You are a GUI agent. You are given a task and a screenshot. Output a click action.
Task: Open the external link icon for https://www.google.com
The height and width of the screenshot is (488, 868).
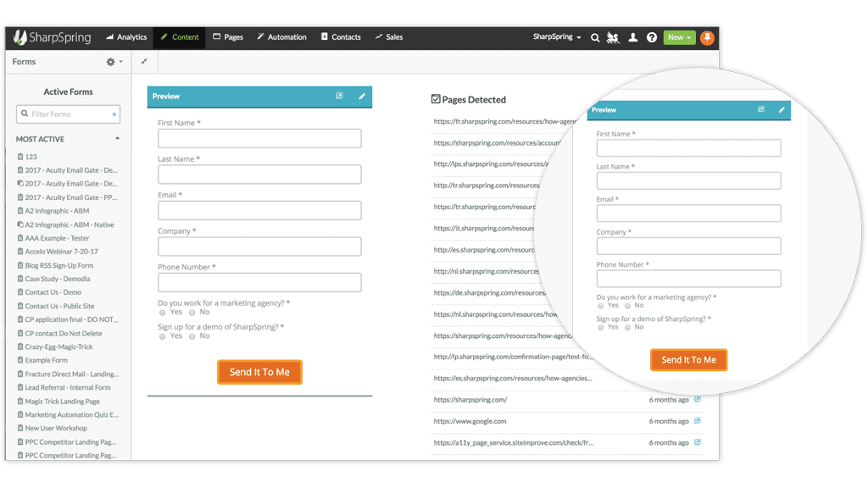point(698,421)
